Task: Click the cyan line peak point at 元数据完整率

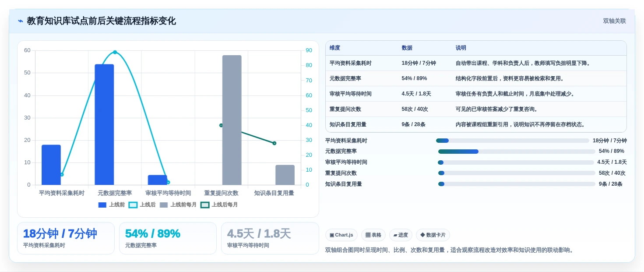Action: pos(115,52)
